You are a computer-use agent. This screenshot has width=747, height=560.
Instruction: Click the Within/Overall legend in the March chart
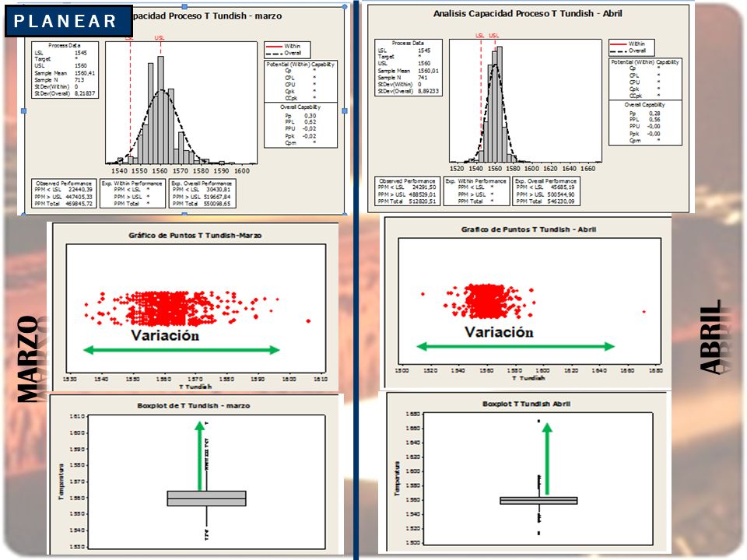287,50
